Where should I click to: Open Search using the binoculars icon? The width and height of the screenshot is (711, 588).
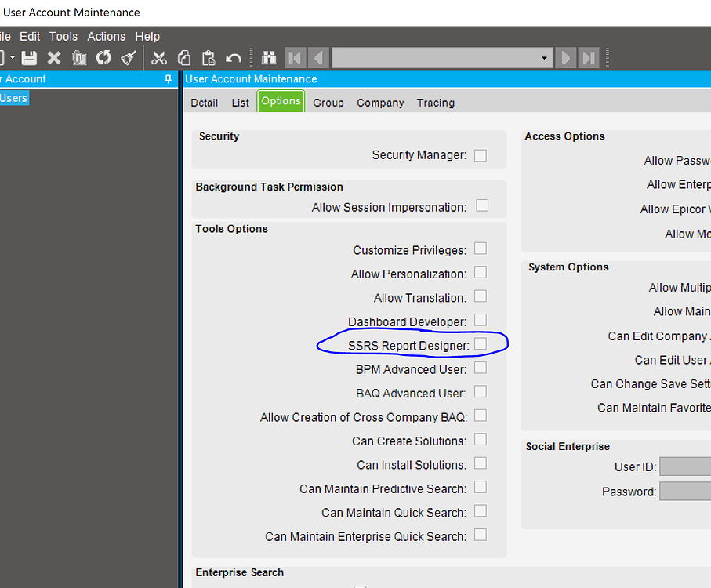pos(267,57)
